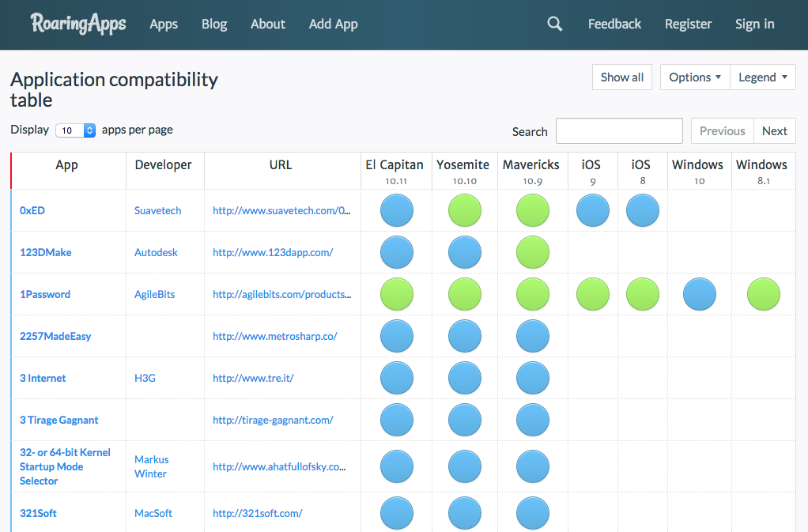Open the 3 Tirage Gagnant app link
This screenshot has height=532, width=808.
pyautogui.click(x=59, y=420)
